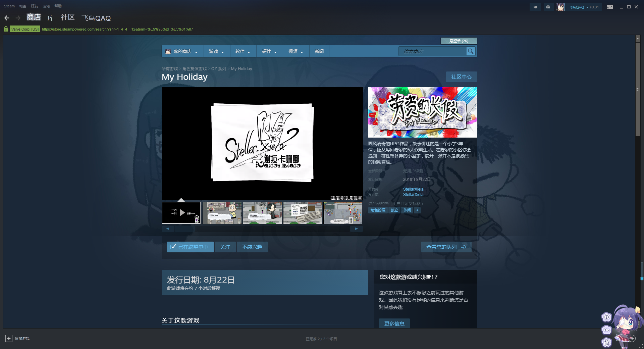This screenshot has width=644, height=349.
Task: Open the Steam menu
Action: point(9,6)
